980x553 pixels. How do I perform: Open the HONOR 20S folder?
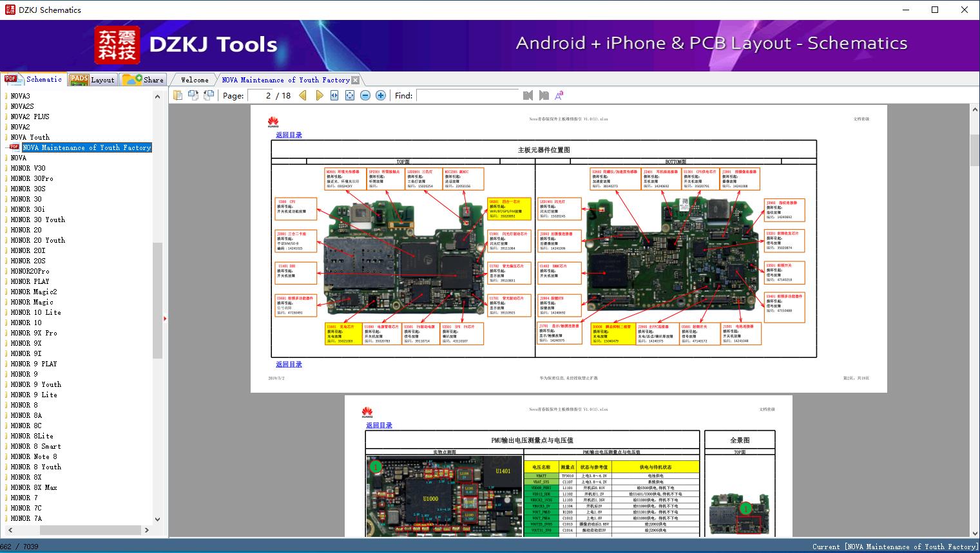pyautogui.click(x=28, y=261)
